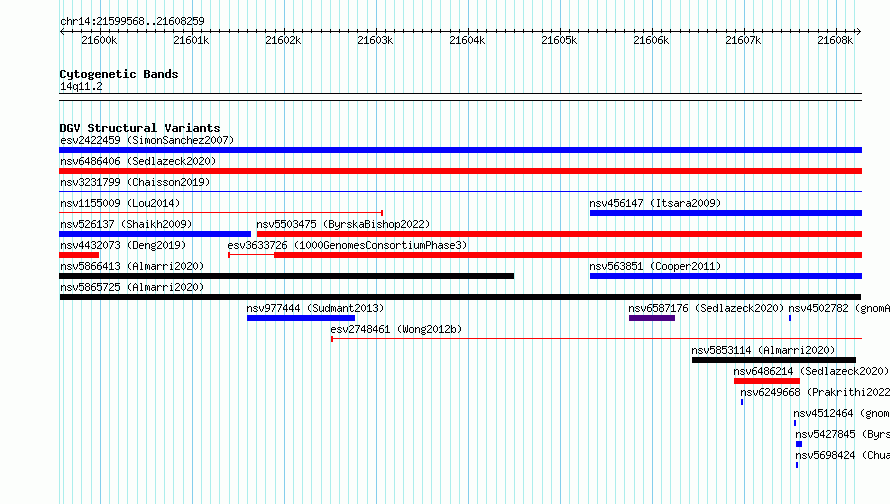Click nsv5503475 (ByrskaBishop2022) label
890x504 pixels.
point(343,224)
